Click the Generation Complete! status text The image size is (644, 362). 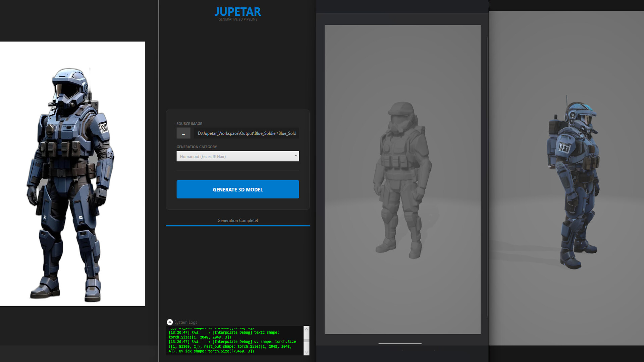[x=237, y=220]
